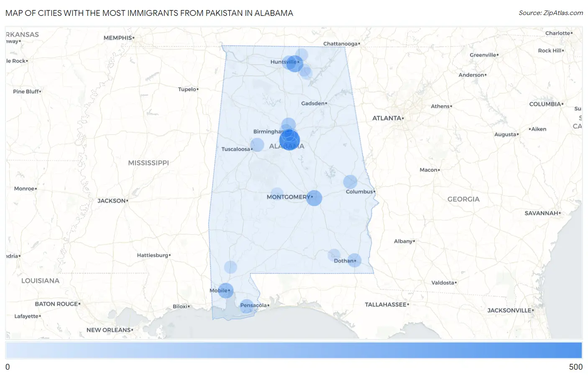Click the ATLANTA city label
The image size is (588, 376).
[387, 118]
